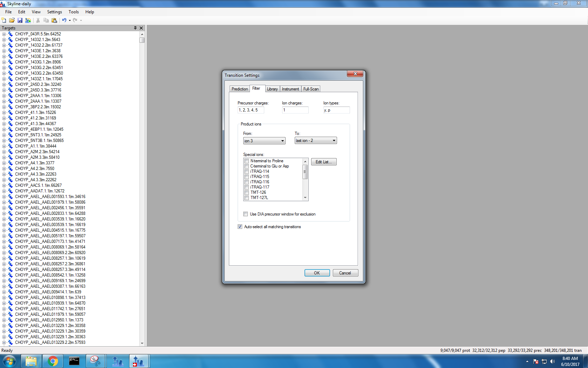
Task: Check N-terminal to Proline special ion
Action: point(246,161)
